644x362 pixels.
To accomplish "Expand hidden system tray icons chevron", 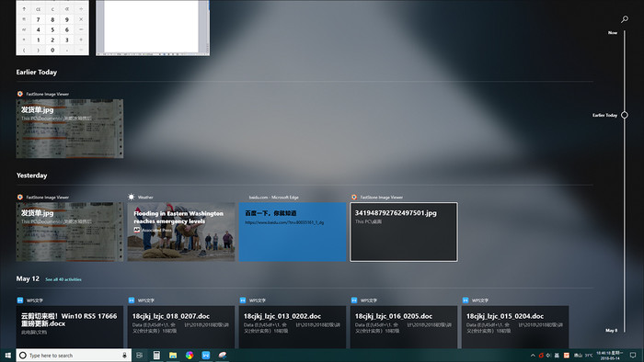I will point(533,355).
